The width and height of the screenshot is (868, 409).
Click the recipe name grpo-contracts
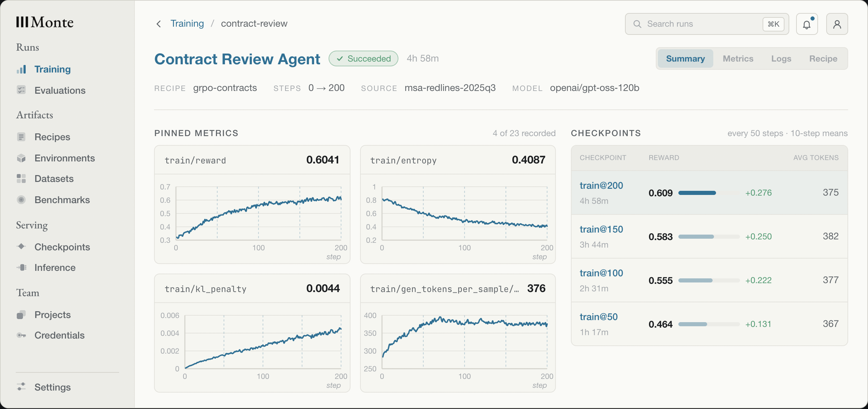pyautogui.click(x=225, y=88)
